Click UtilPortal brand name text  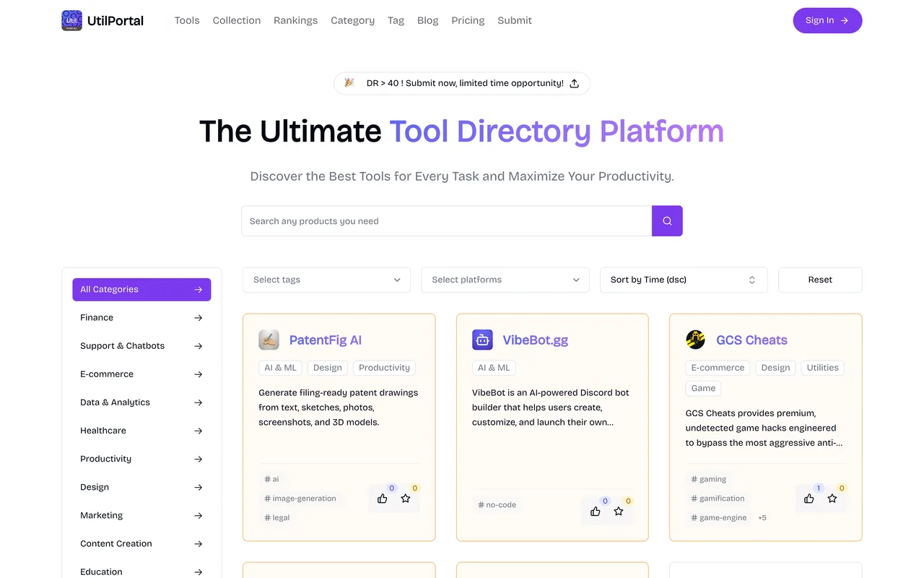coord(115,21)
